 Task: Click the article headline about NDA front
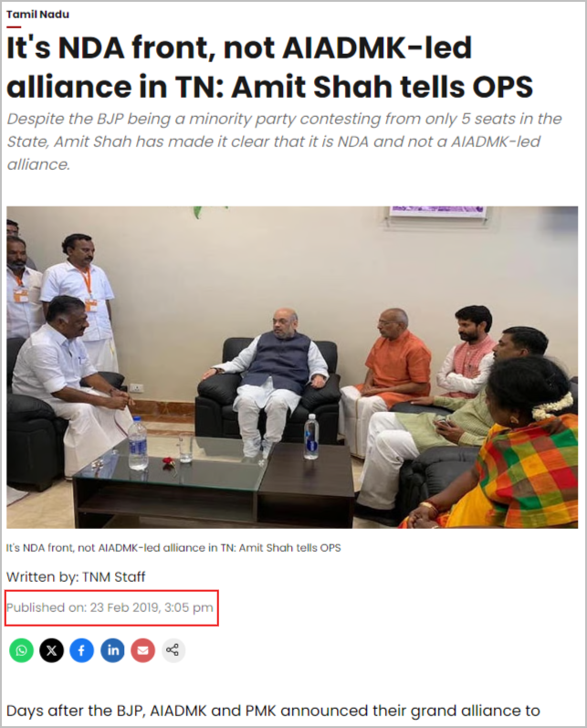[269, 68]
